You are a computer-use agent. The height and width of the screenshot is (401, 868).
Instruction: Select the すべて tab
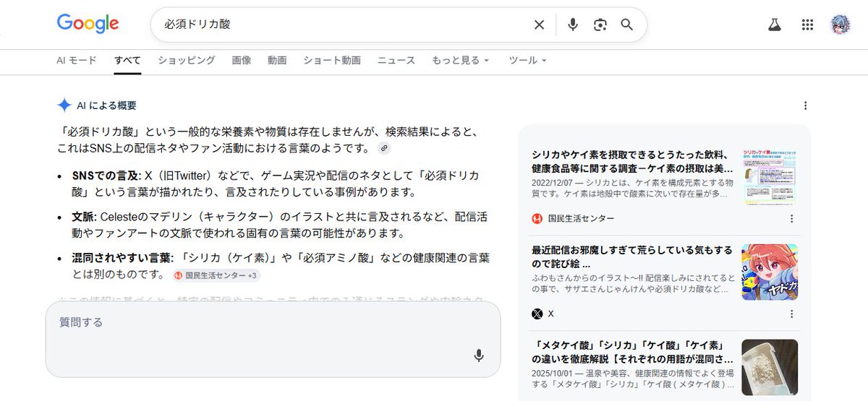(127, 61)
